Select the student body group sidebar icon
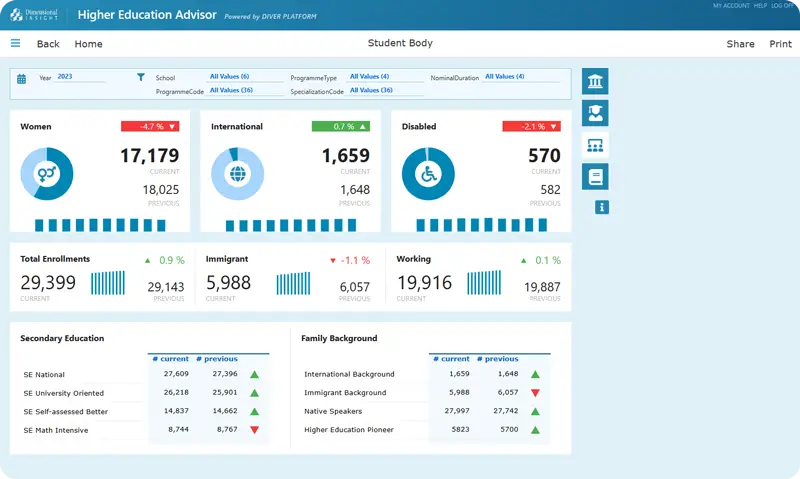This screenshot has height=479, width=800. (595, 145)
